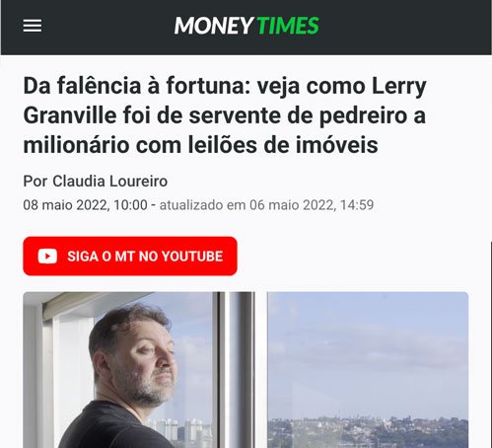Follow MT via SIGA O MT NO YOUTUBE
This screenshot has width=492, height=448.
[x=130, y=256]
